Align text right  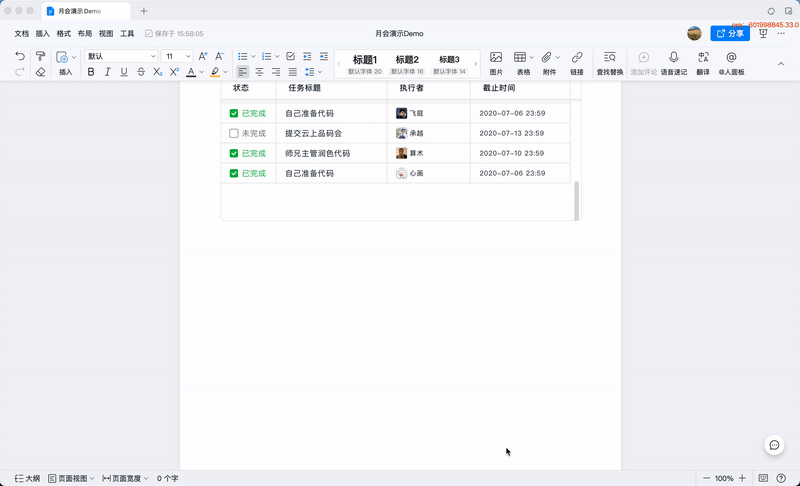[276, 72]
